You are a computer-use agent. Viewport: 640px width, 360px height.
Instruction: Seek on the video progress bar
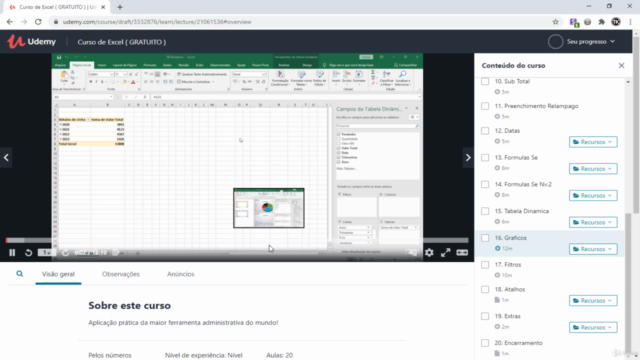tap(237, 240)
